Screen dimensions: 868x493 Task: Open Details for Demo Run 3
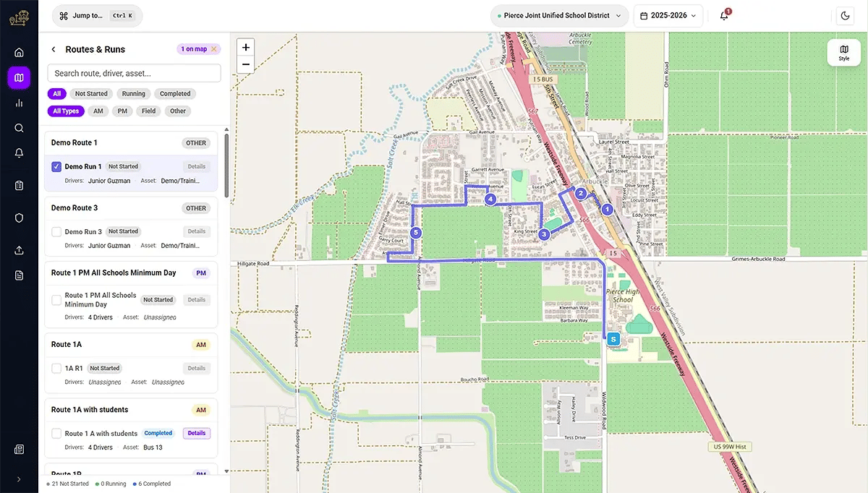(197, 232)
